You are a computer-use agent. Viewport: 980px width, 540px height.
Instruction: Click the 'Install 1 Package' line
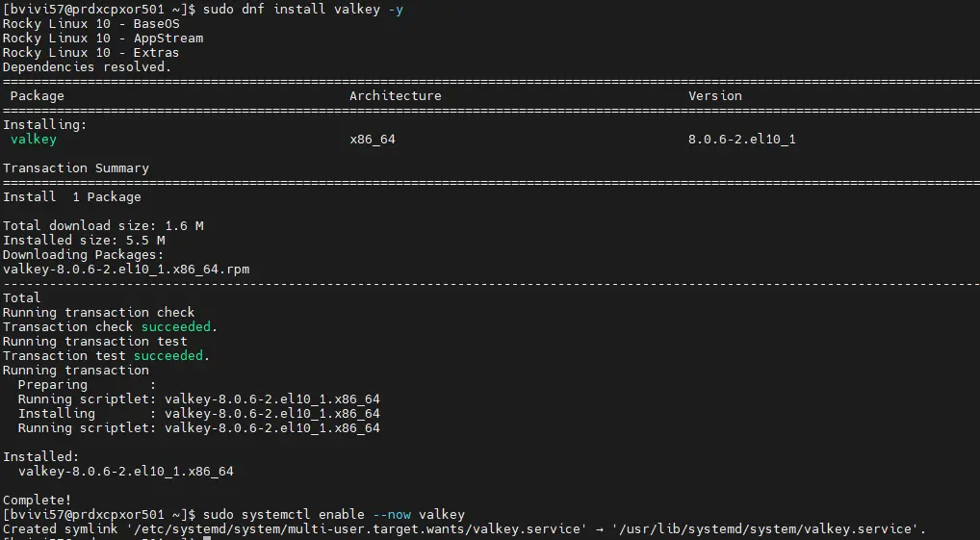tap(72, 197)
